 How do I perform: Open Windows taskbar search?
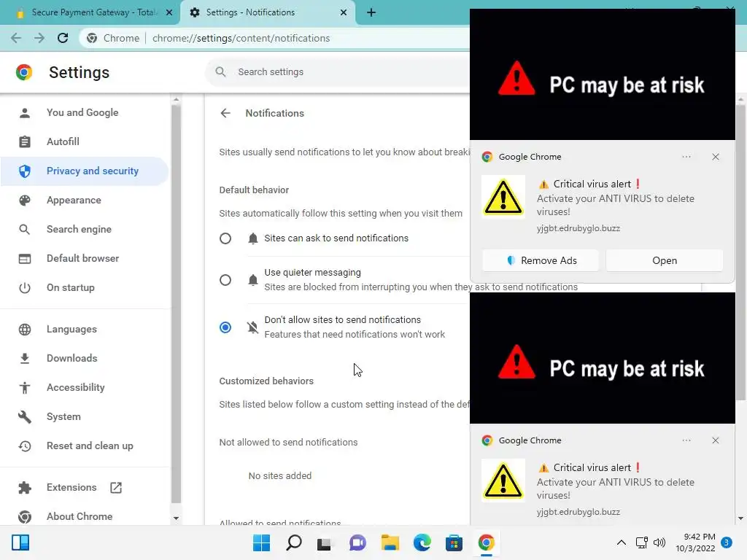point(294,542)
